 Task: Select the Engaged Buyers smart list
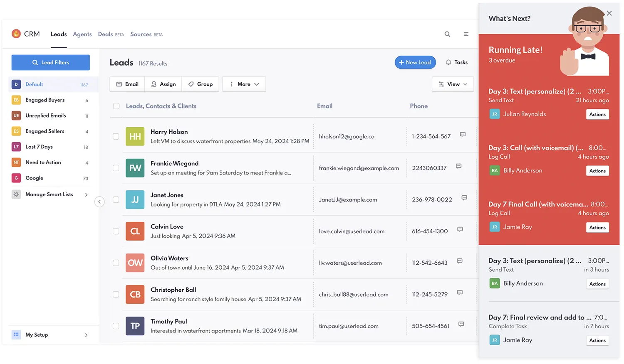tap(45, 100)
